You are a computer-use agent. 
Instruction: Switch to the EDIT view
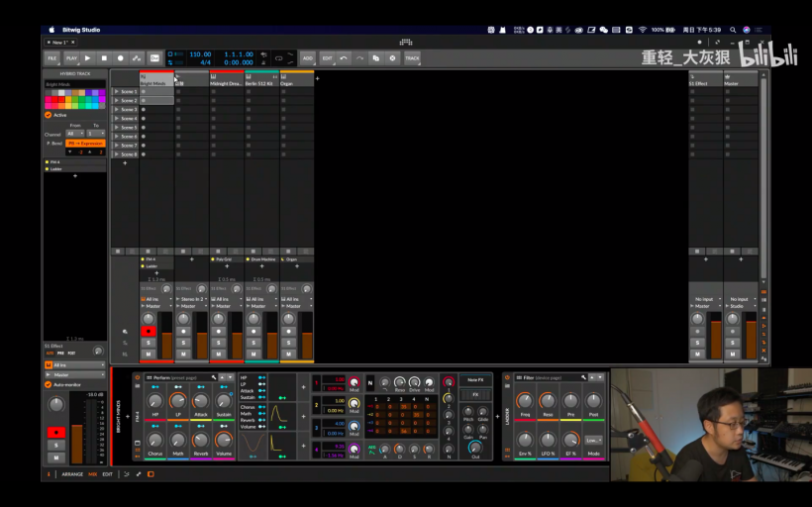click(x=107, y=474)
